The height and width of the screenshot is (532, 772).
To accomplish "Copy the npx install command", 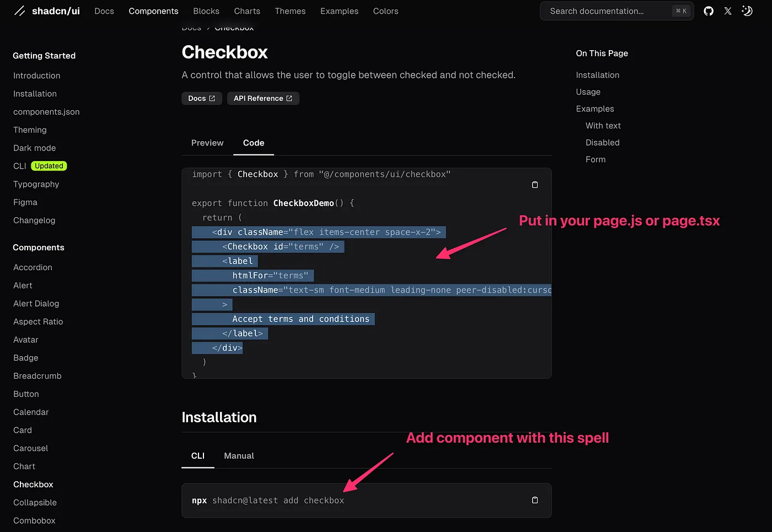I will click(x=535, y=500).
